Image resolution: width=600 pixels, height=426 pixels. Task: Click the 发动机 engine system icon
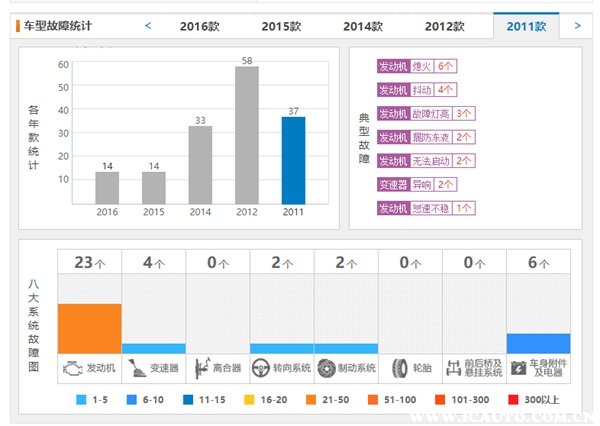[74, 367]
